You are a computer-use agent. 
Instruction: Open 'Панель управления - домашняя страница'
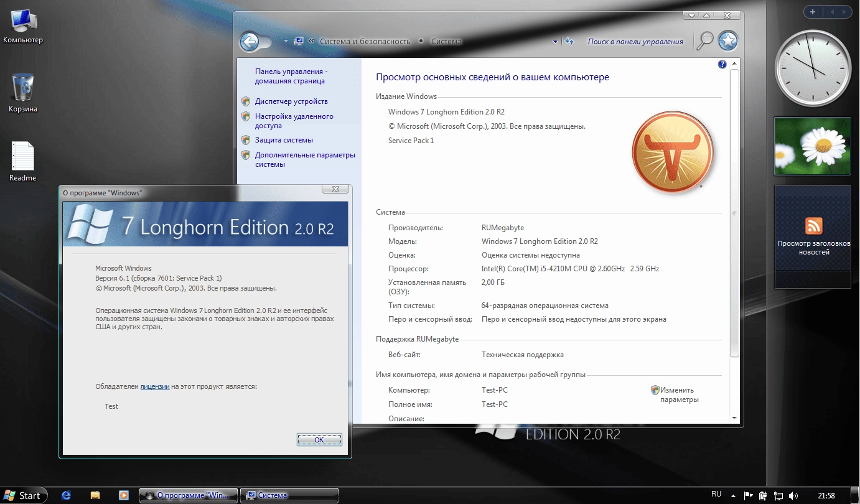pyautogui.click(x=291, y=77)
